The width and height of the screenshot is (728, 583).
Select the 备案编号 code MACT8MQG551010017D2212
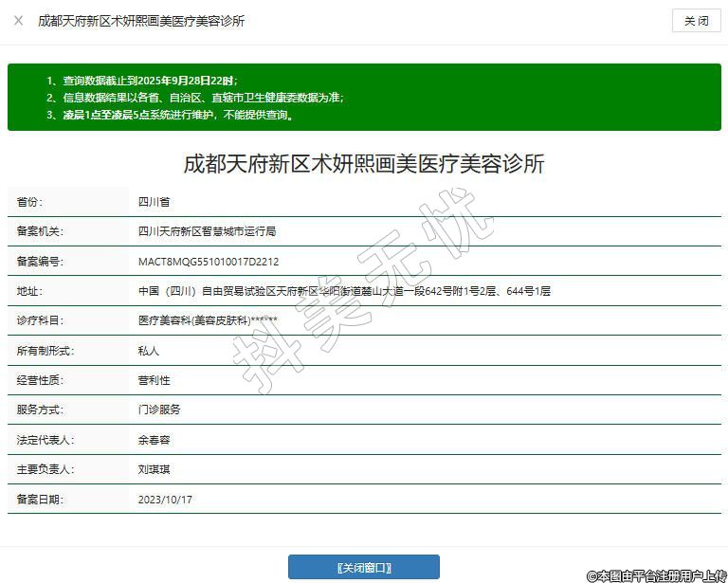pos(209,262)
